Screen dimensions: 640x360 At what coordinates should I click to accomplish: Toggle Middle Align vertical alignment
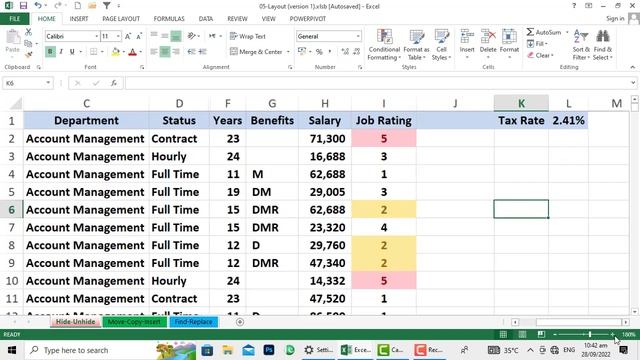tap(164, 36)
